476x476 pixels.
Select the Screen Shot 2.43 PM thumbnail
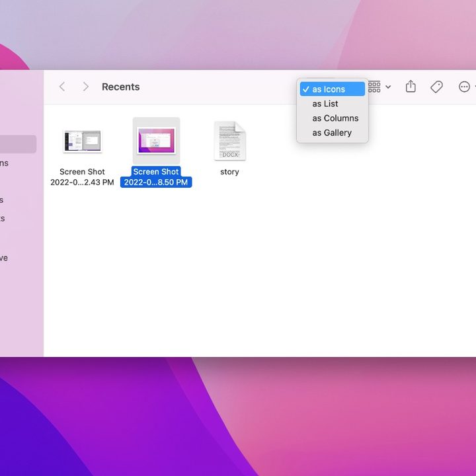tap(82, 141)
